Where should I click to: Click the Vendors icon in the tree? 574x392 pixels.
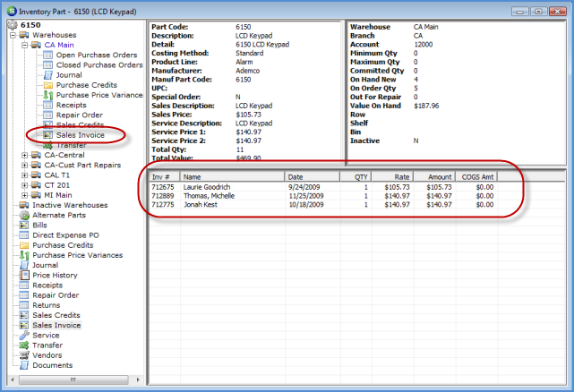(x=24, y=355)
